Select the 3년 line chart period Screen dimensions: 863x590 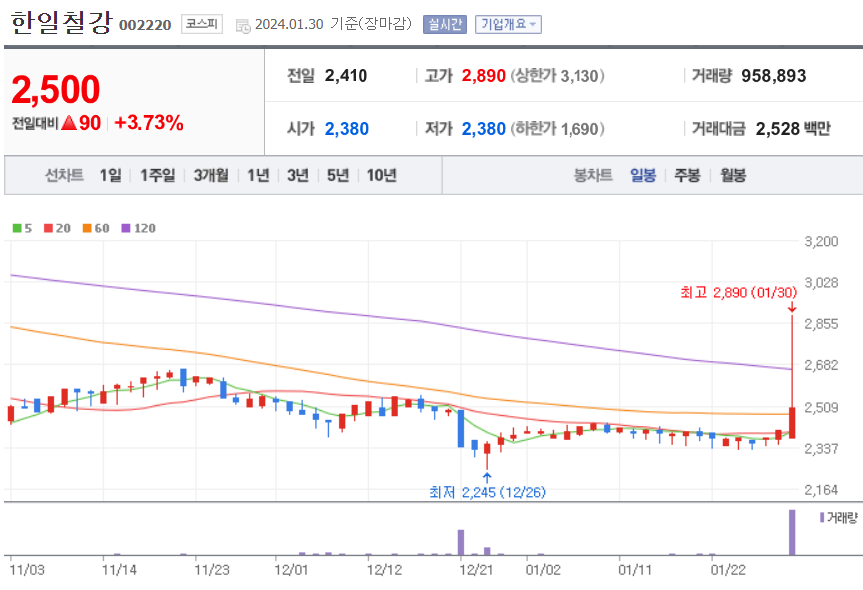pyautogui.click(x=298, y=175)
